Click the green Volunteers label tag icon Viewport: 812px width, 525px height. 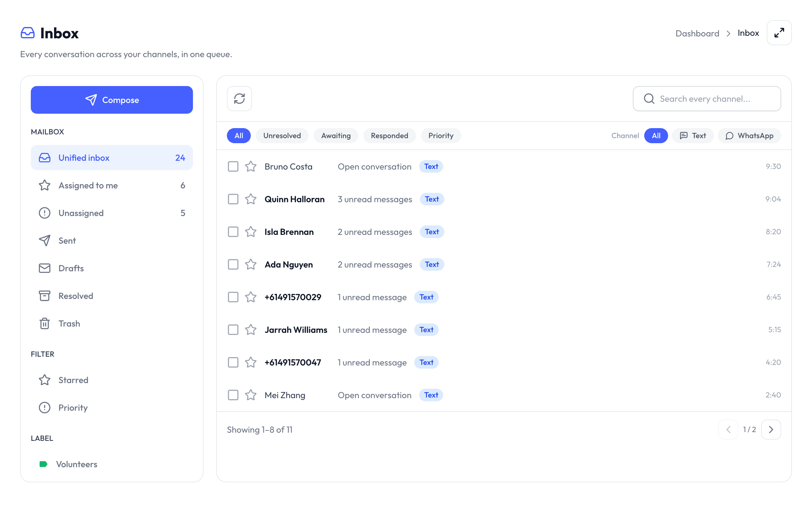click(43, 464)
